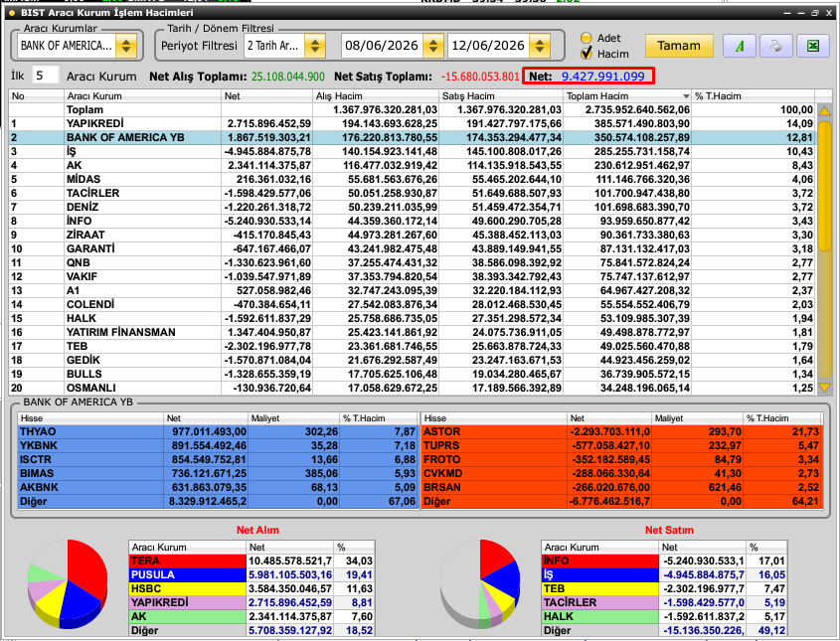The image size is (840, 641).
Task: Open end date 12/06/2026 picker arrow
Action: [540, 46]
